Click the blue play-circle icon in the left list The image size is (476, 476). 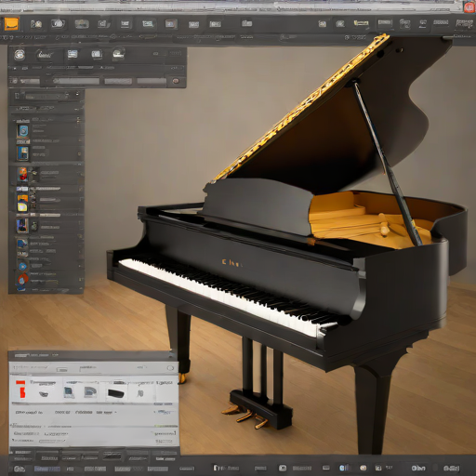click(x=22, y=266)
